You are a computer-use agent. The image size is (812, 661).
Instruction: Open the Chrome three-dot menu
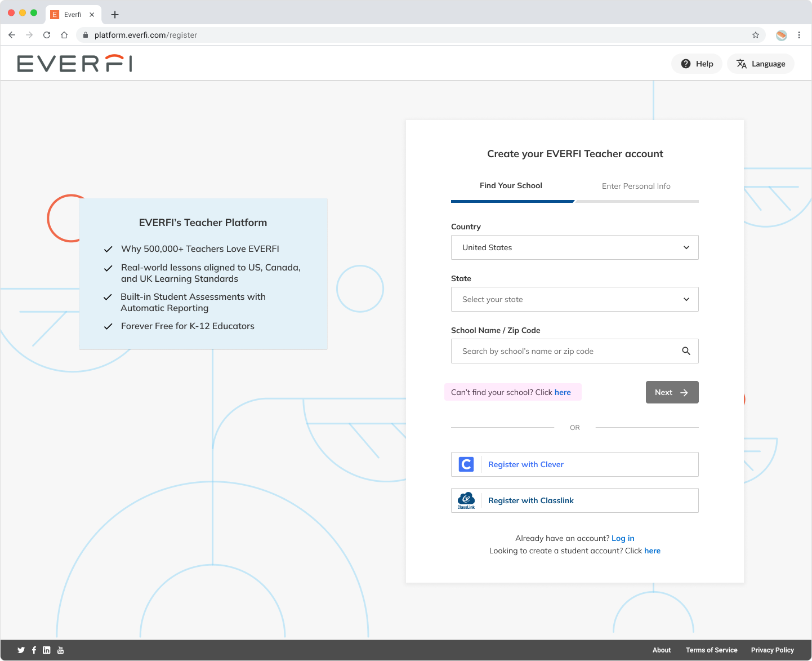(x=799, y=35)
